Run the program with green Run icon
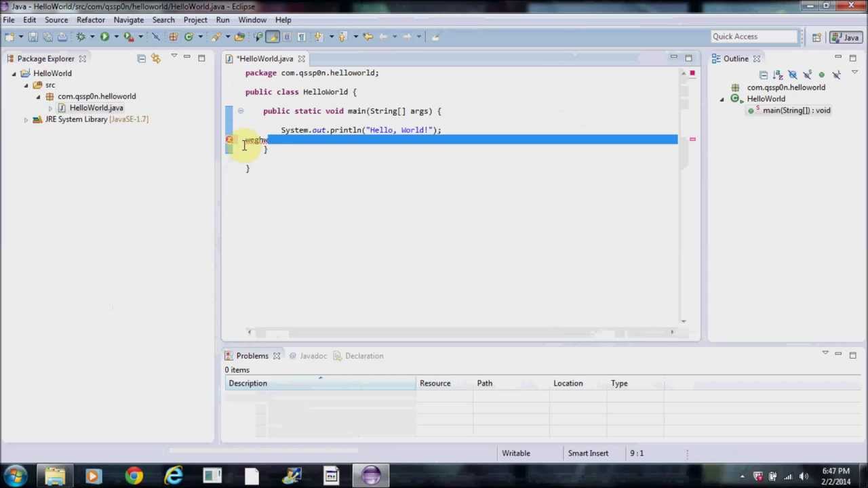Screen dimensions: 868x488 click(x=104, y=37)
